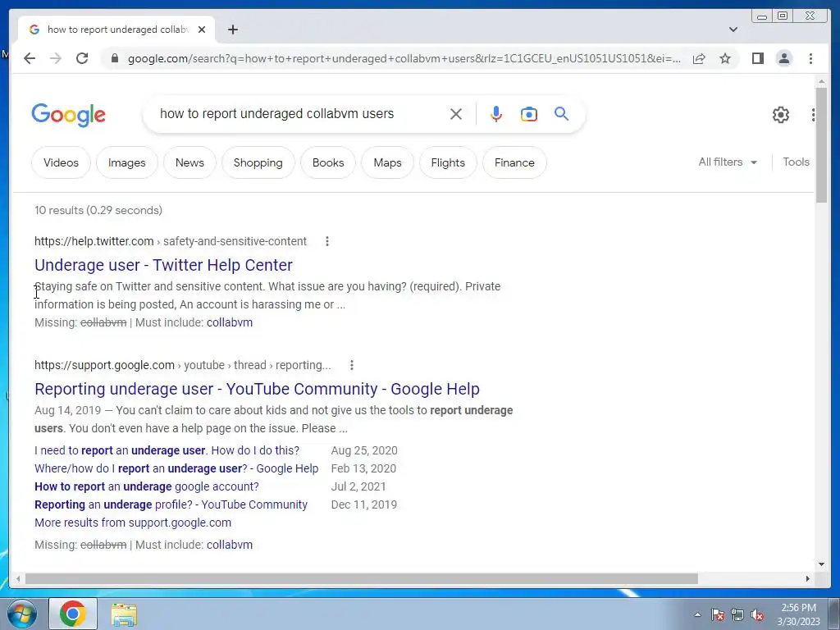Switch to Shopping results
This screenshot has height=630, width=840.
(x=258, y=162)
